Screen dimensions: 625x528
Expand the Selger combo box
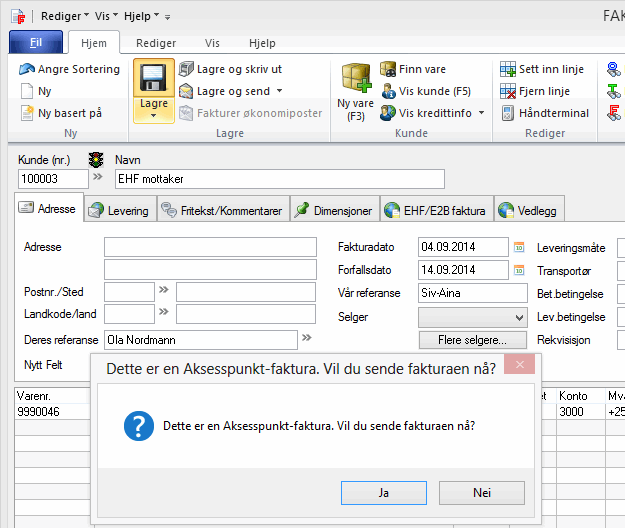[518, 317]
